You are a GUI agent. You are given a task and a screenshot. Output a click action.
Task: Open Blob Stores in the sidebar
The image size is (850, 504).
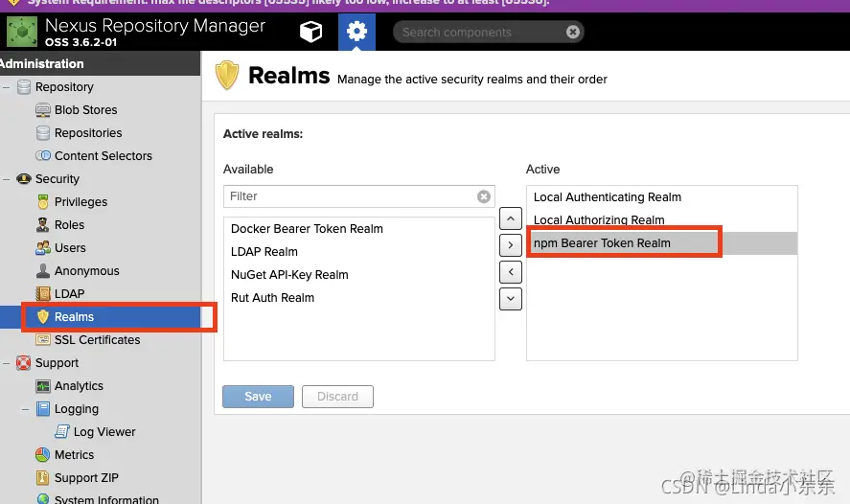pyautogui.click(x=85, y=110)
